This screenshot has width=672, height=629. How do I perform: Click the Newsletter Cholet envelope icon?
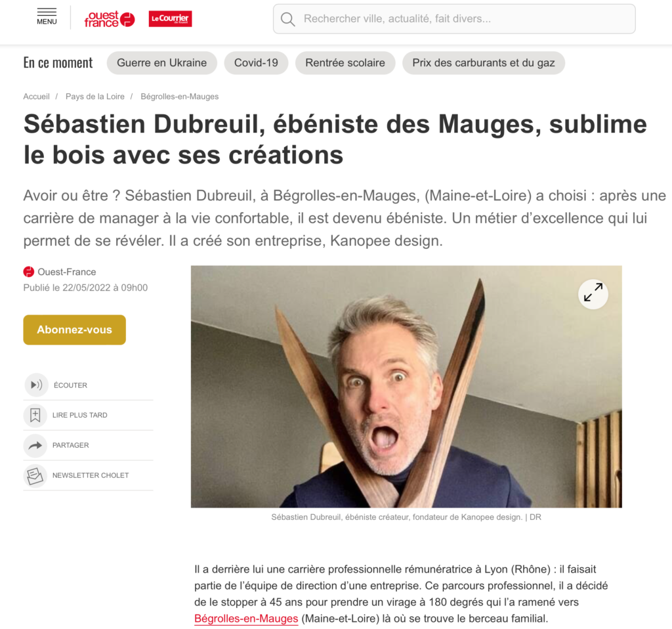35,475
